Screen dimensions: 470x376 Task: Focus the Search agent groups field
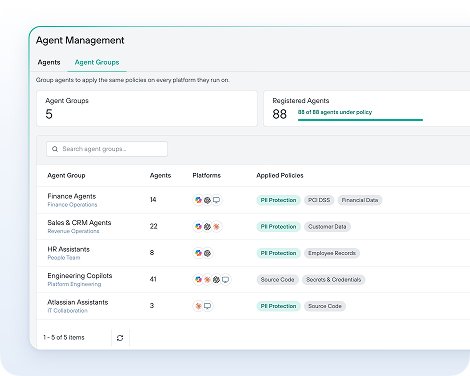[107, 149]
